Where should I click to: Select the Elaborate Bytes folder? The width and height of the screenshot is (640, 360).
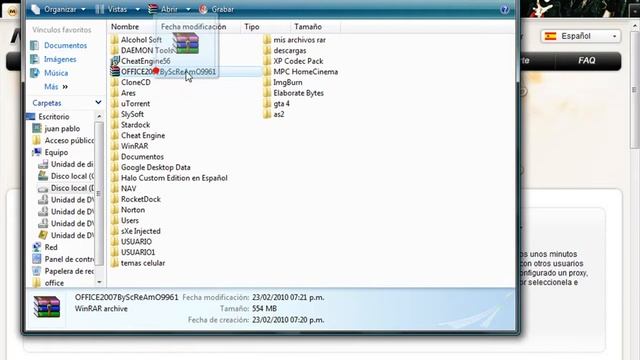coord(294,93)
